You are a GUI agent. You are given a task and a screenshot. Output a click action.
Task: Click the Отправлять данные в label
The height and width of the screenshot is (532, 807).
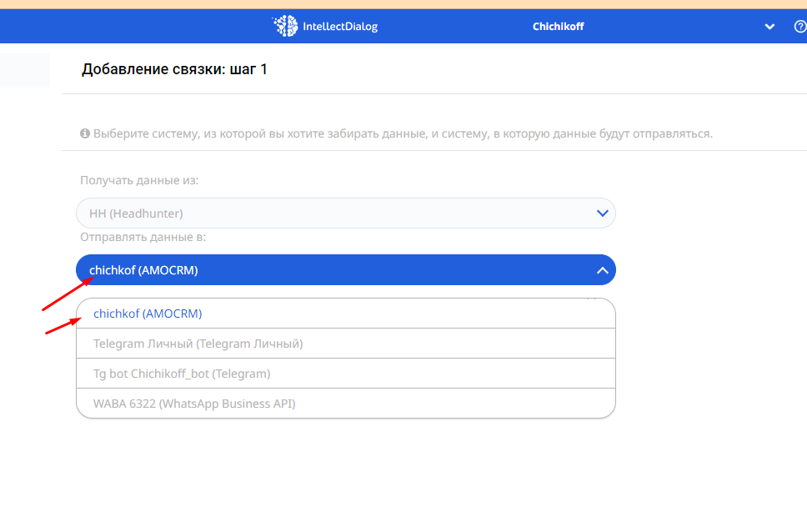coord(143,238)
